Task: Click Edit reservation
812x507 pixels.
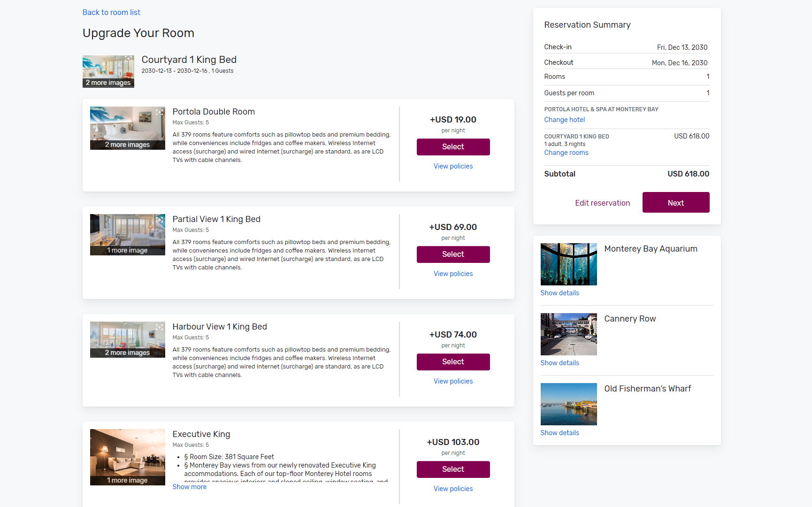Action: click(x=602, y=203)
